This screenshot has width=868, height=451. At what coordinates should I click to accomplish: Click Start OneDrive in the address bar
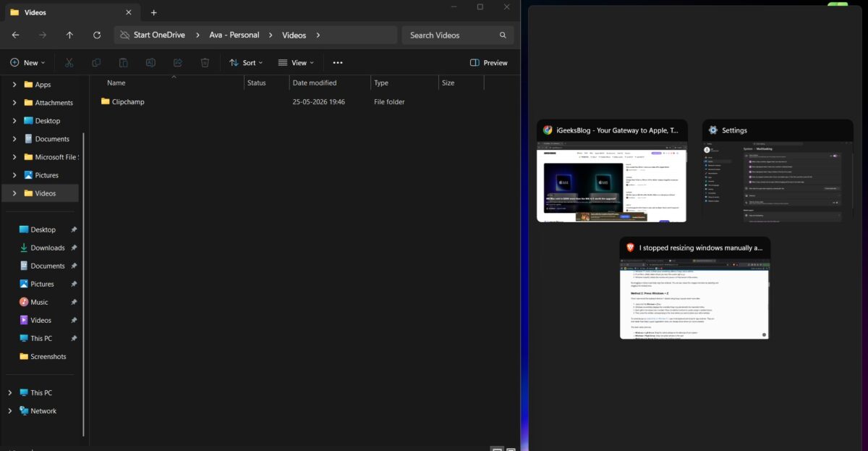pyautogui.click(x=159, y=35)
